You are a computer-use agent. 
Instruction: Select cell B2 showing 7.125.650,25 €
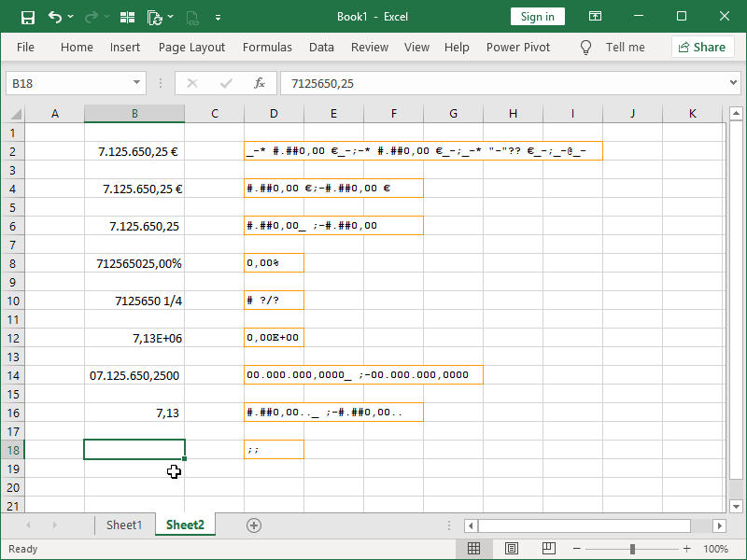click(134, 150)
